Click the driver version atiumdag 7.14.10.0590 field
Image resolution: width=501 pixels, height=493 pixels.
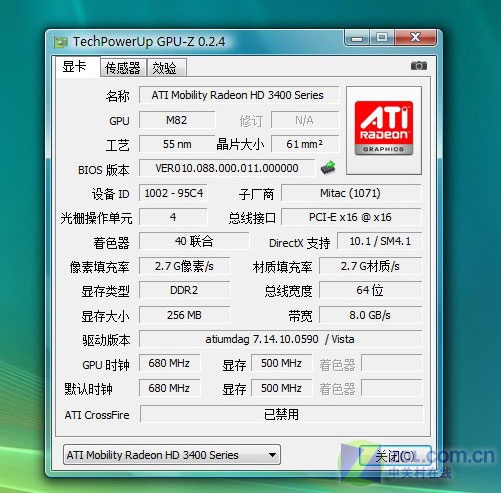(280, 339)
